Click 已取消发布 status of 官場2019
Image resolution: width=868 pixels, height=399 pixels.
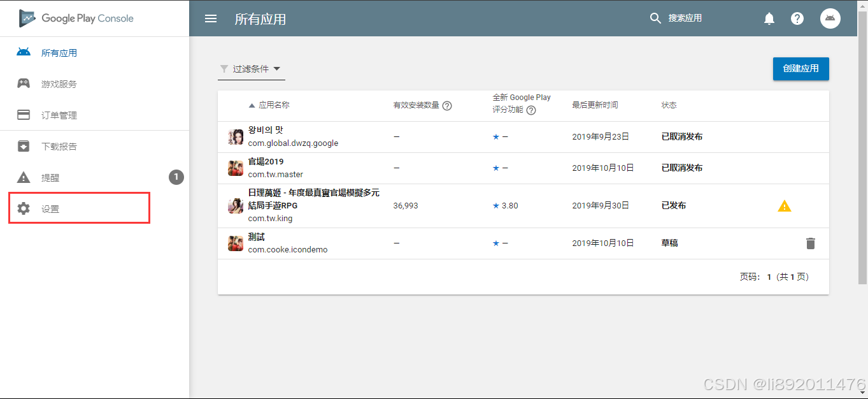click(x=682, y=168)
